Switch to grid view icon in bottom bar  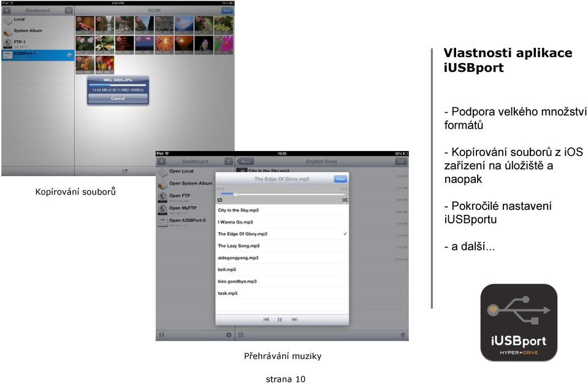241,335
